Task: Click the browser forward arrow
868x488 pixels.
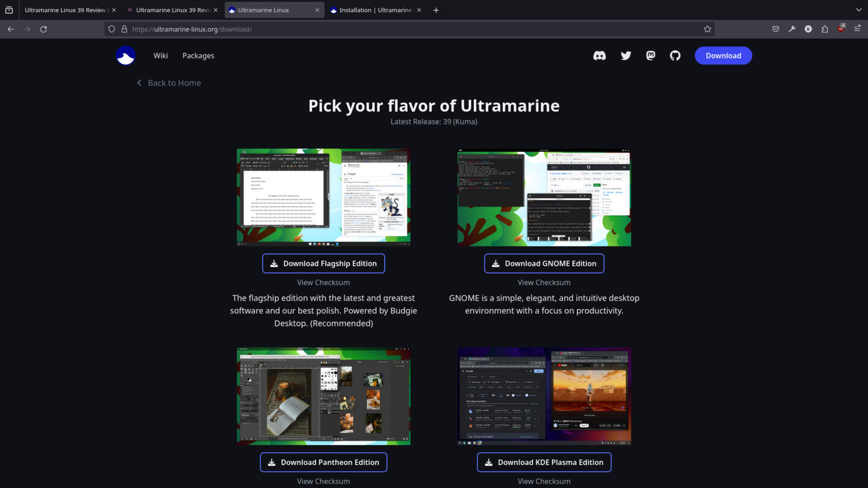Action: [x=27, y=29]
